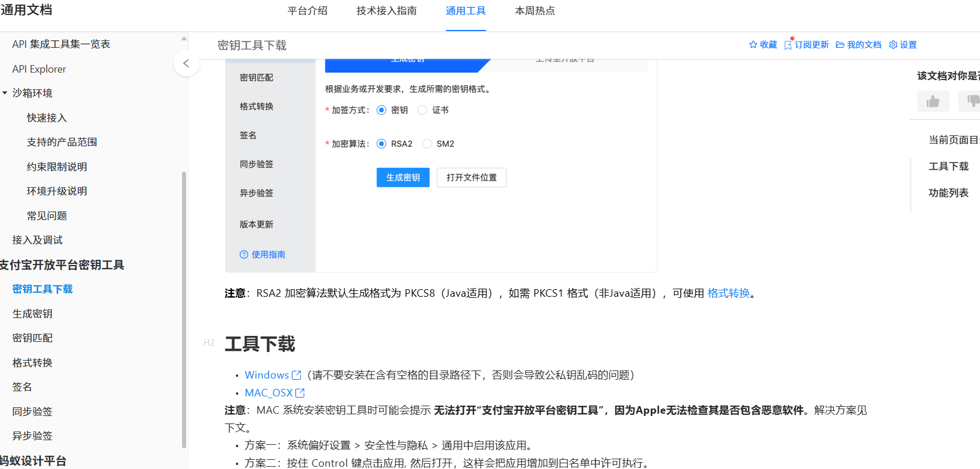Open settings via the gear icon
Image resolution: width=980 pixels, height=469 pixels.
pos(893,45)
